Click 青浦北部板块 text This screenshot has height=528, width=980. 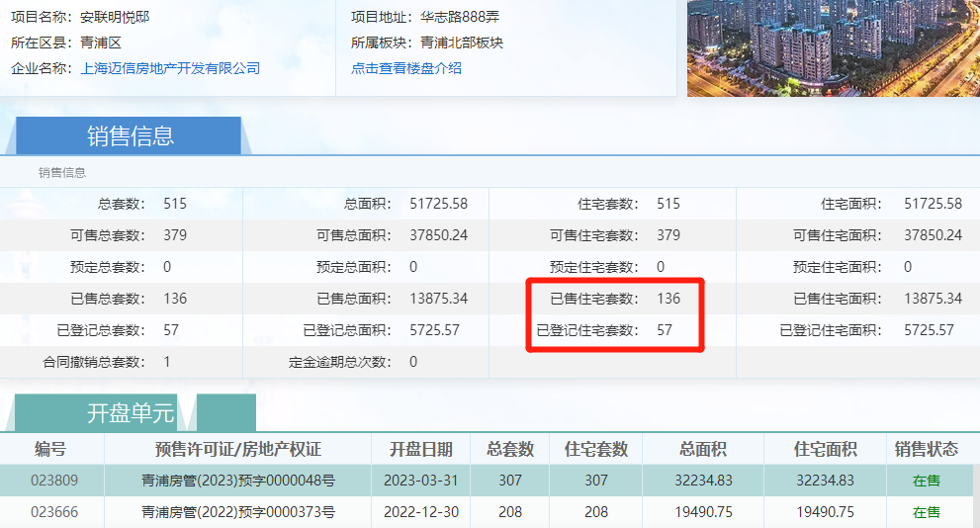[461, 43]
